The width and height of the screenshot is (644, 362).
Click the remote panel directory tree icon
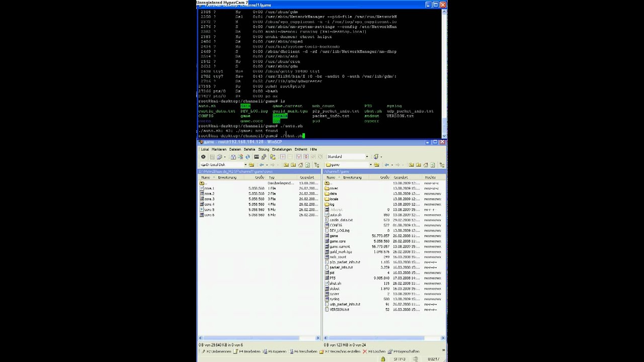point(442,165)
